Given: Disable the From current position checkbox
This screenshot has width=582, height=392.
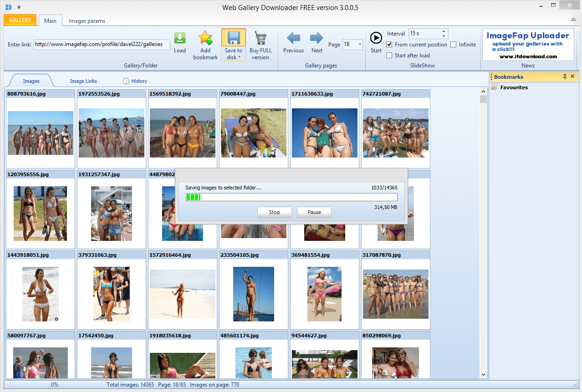Looking at the screenshot, I should (389, 45).
